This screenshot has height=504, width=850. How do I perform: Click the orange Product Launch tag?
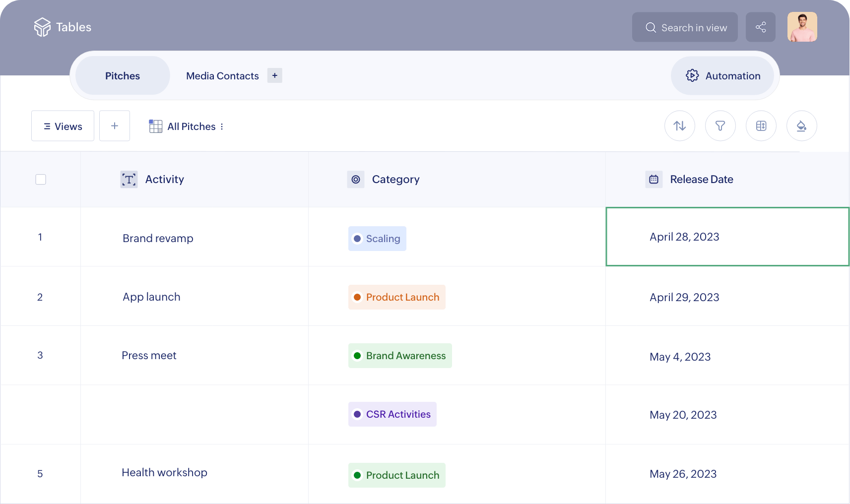(x=396, y=297)
